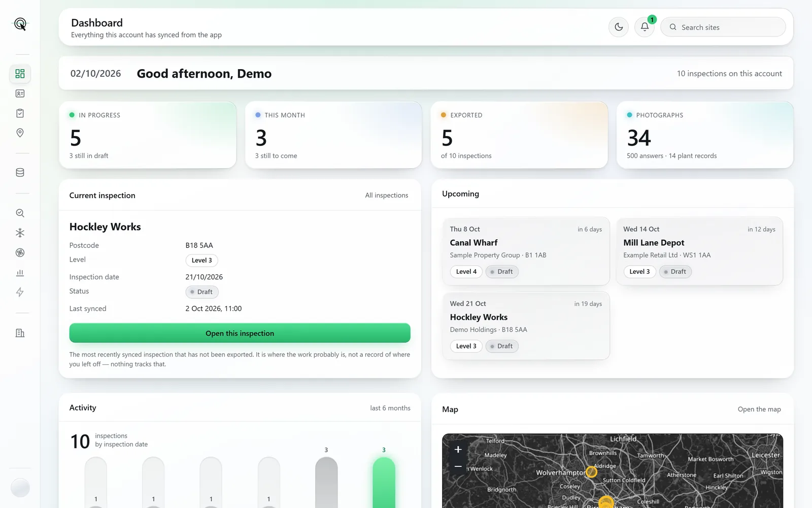The image size is (812, 508).
Task: Click the Wolverhampton map marker
Action: [x=591, y=472]
